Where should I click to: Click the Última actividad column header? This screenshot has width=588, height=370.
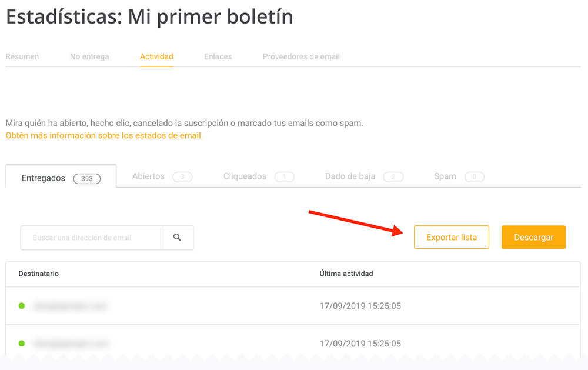point(346,274)
